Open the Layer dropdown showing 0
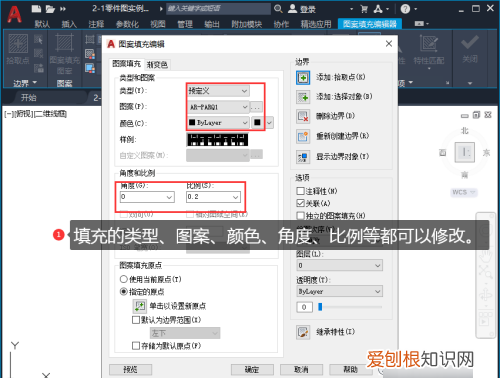Viewport: 500px width, 378px height. (339, 265)
